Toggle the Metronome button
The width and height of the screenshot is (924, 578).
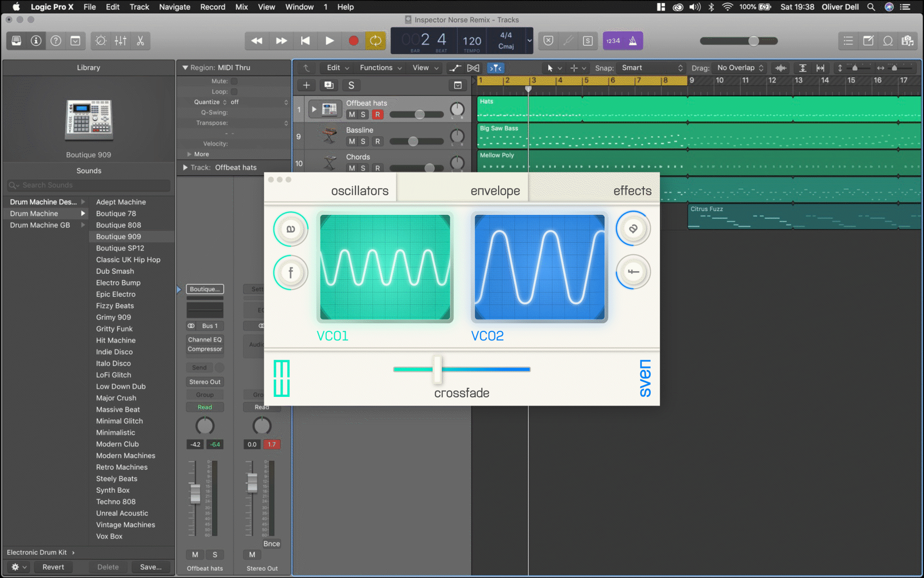pos(633,41)
